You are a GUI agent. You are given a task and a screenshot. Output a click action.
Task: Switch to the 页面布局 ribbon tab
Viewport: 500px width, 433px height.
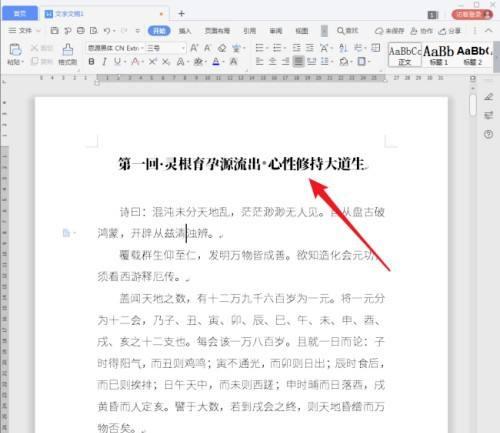click(x=217, y=31)
